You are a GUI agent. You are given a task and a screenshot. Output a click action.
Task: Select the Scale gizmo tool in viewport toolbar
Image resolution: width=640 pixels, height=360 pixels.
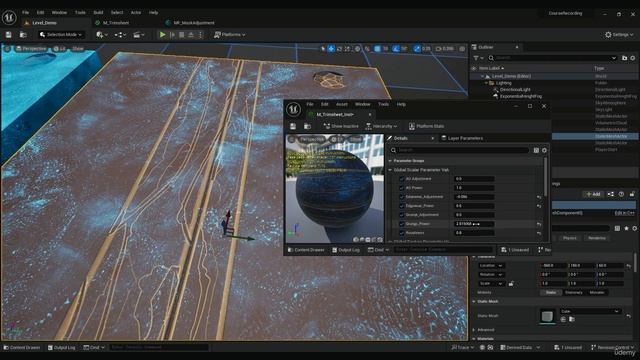[x=347, y=49]
